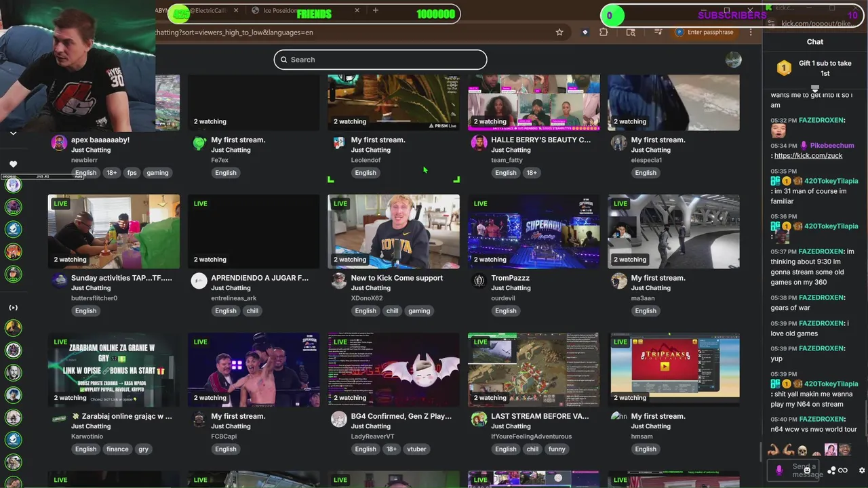Open IfYoureFeelingAdventurous channel avatar

(479, 420)
